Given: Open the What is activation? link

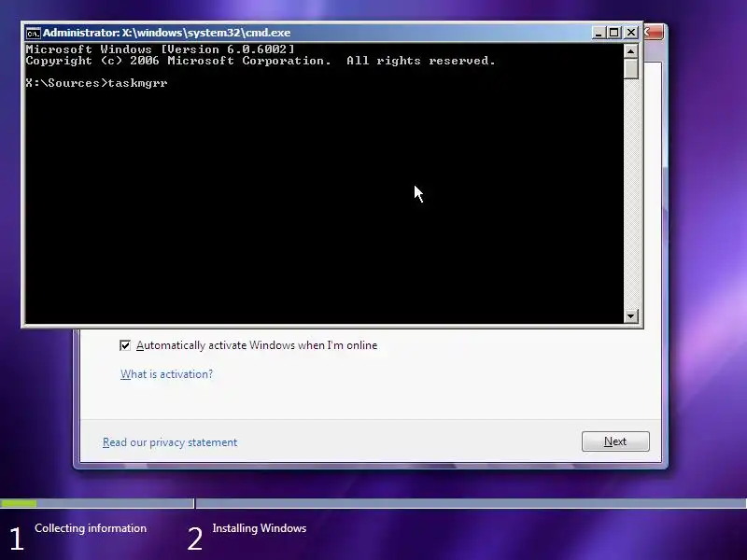Looking at the screenshot, I should pyautogui.click(x=167, y=374).
